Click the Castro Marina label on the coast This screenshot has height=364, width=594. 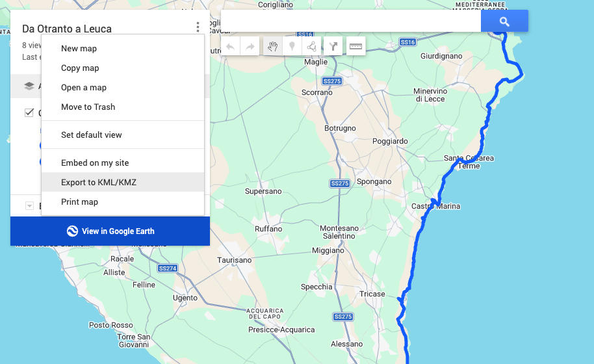pyautogui.click(x=435, y=206)
